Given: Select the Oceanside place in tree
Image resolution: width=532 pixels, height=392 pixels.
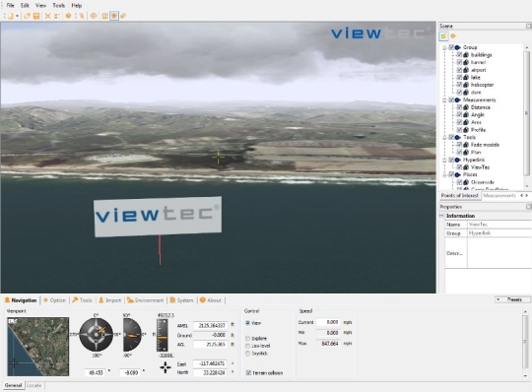Looking at the screenshot, I should (x=483, y=182).
